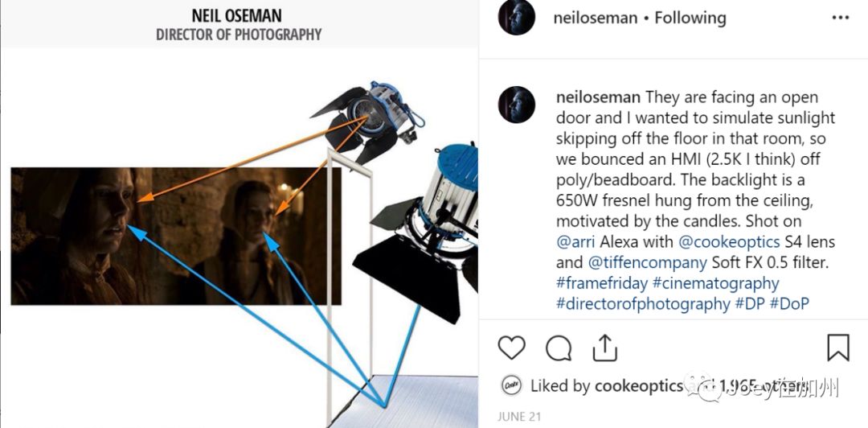Open the #cinematography hashtag

click(x=716, y=282)
